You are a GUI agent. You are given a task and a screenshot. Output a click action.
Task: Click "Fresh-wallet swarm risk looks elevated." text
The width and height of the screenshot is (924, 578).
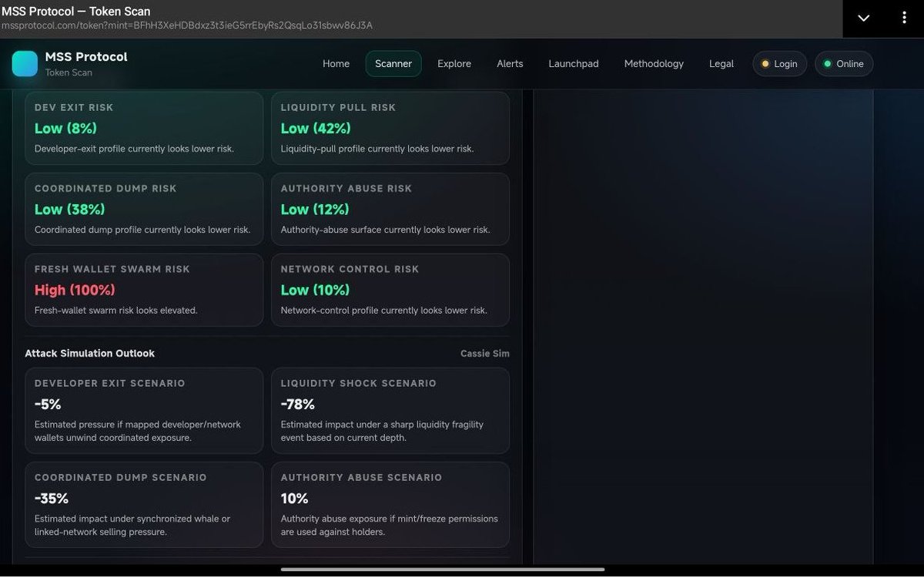coord(116,311)
